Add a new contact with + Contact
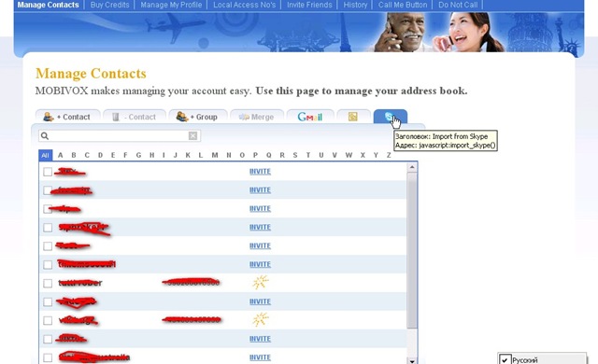 [x=67, y=117]
